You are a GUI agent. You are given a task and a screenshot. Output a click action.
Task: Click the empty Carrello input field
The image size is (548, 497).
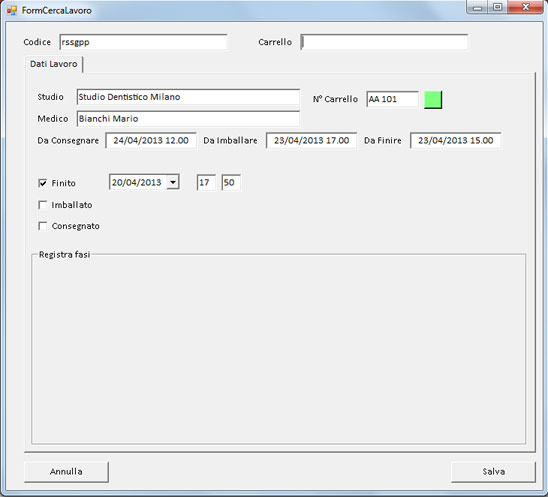(x=384, y=42)
